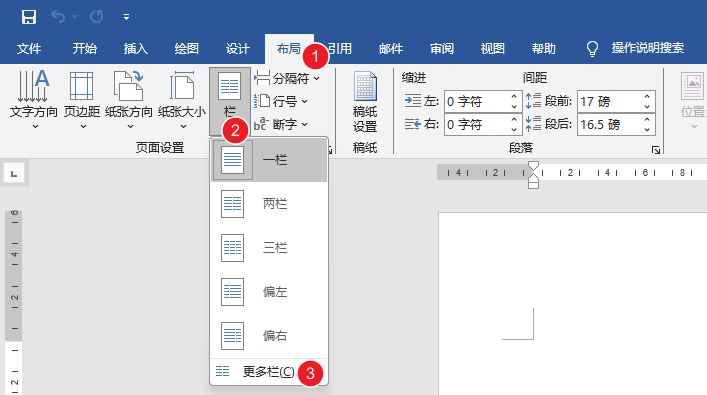The image size is (707, 395).
Task: Click the Save icon in quick access toolbar
Action: (x=29, y=17)
